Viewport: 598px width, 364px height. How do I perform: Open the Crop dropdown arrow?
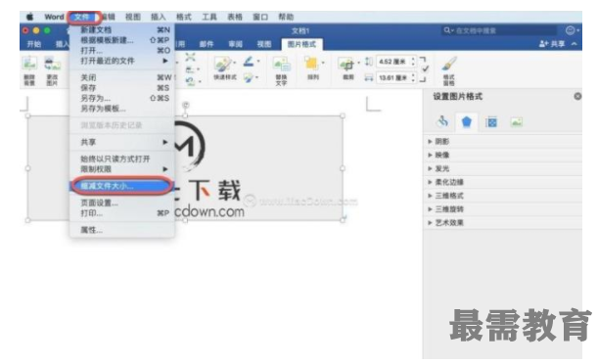[358, 63]
